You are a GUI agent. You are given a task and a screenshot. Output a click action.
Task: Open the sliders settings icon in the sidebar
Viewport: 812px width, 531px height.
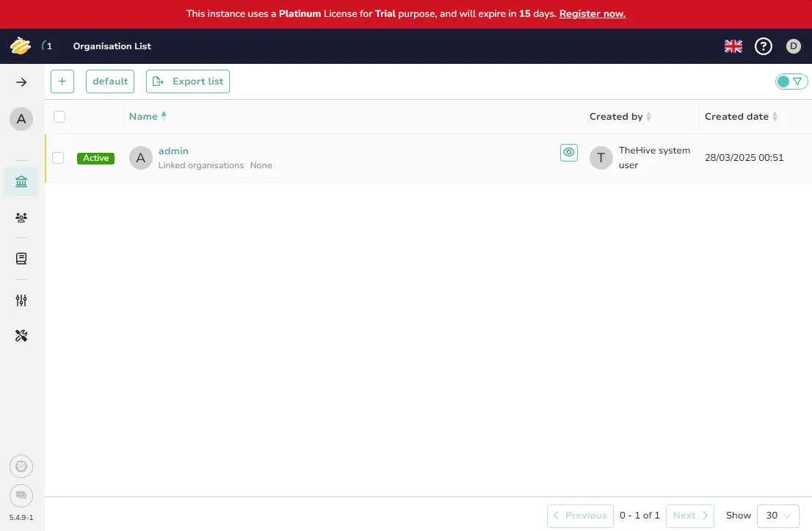coord(21,300)
